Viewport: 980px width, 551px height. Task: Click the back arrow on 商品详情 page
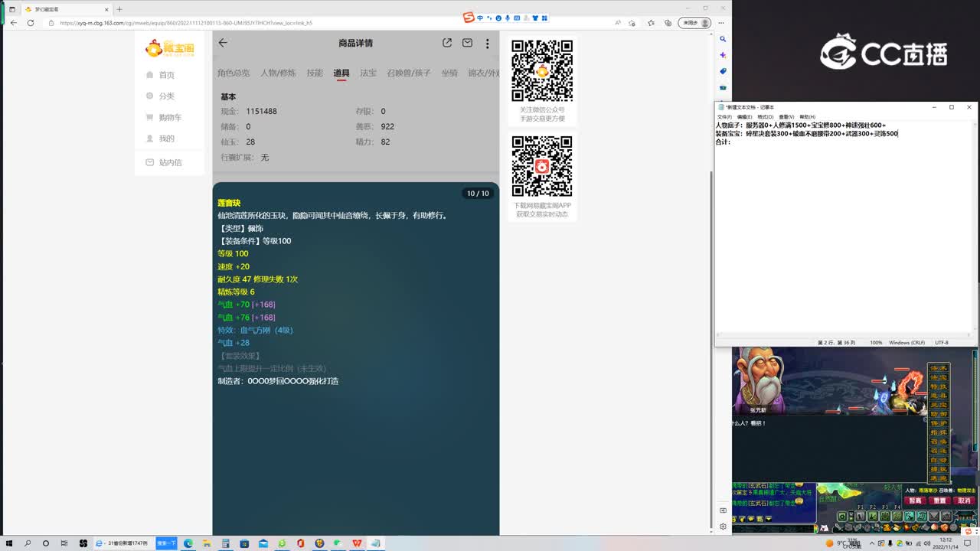[x=222, y=43]
